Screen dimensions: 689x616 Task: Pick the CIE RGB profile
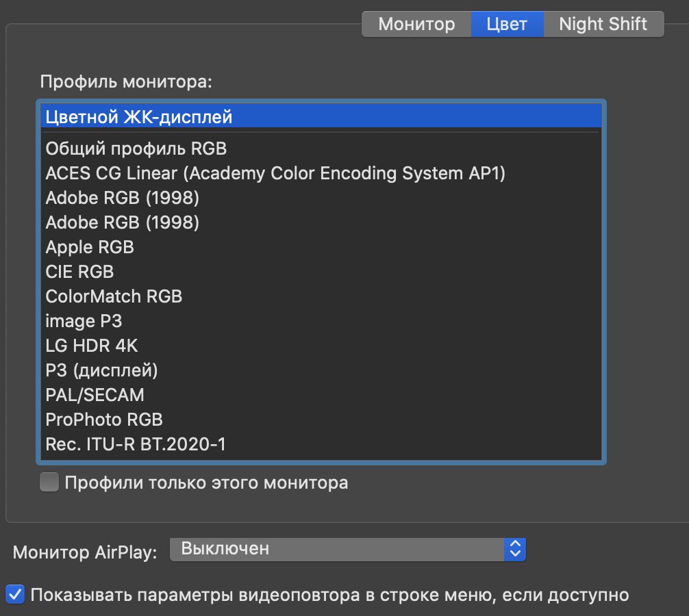coord(321,272)
